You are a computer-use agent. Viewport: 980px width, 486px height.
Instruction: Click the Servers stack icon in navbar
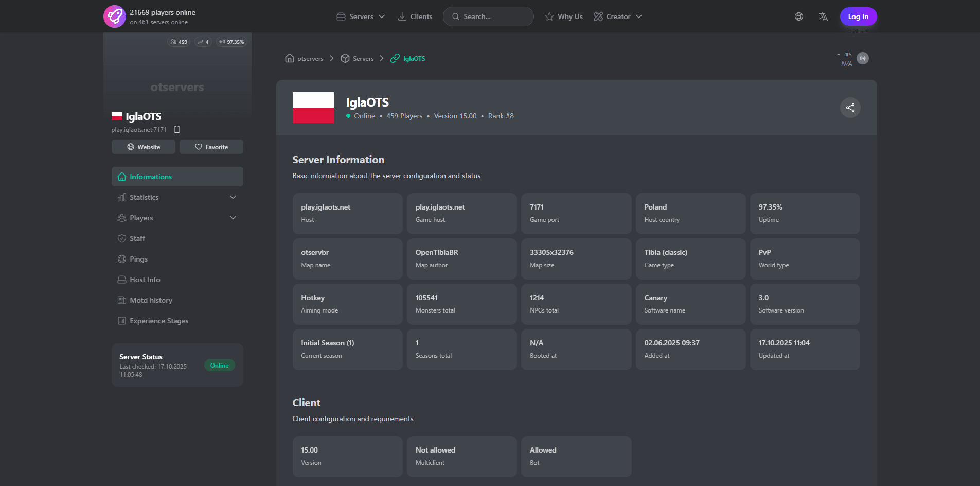pos(341,16)
